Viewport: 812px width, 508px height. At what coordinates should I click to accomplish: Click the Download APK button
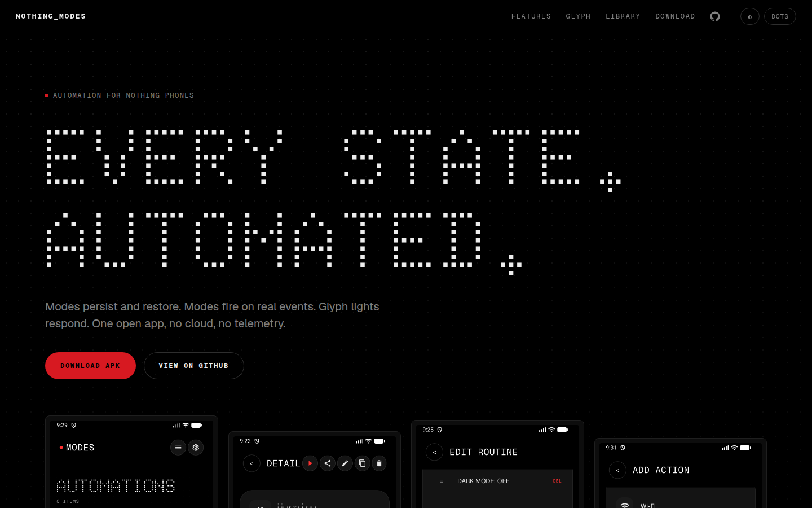[90, 366]
